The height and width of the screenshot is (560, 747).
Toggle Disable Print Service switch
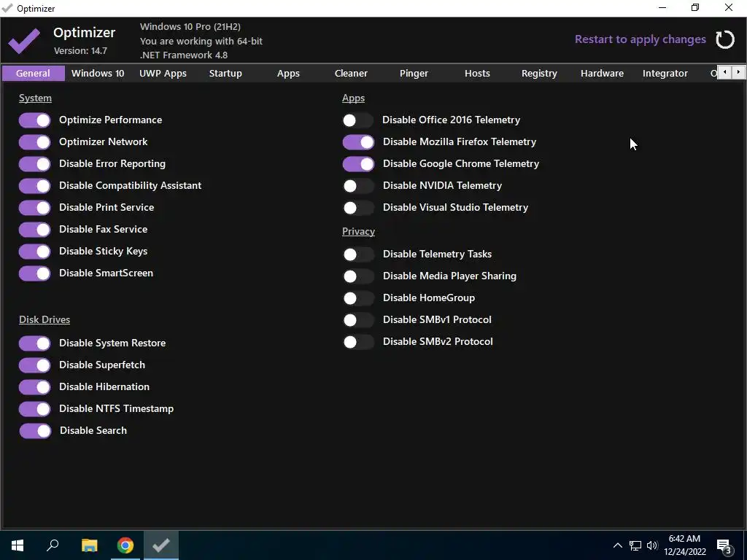[35, 208]
